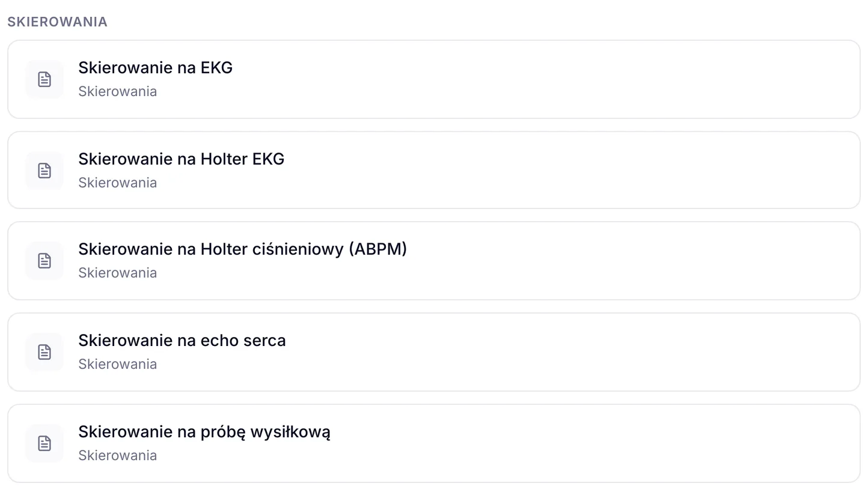Click the Skierowania subtitle under próbę wysiłkową
Screen dimensions: 868x489
click(117, 455)
